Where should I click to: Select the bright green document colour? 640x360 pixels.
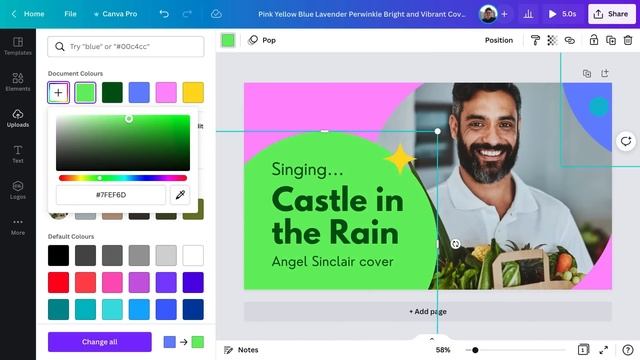pyautogui.click(x=85, y=93)
